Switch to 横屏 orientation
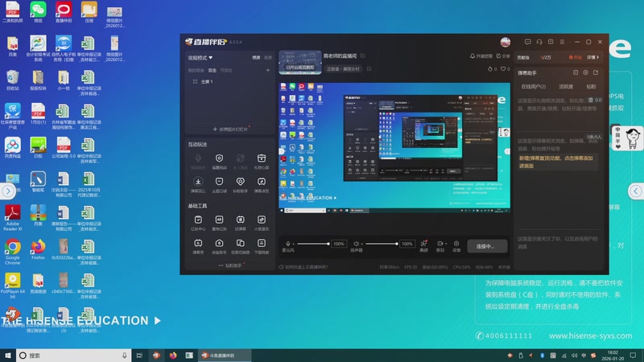 point(256,57)
